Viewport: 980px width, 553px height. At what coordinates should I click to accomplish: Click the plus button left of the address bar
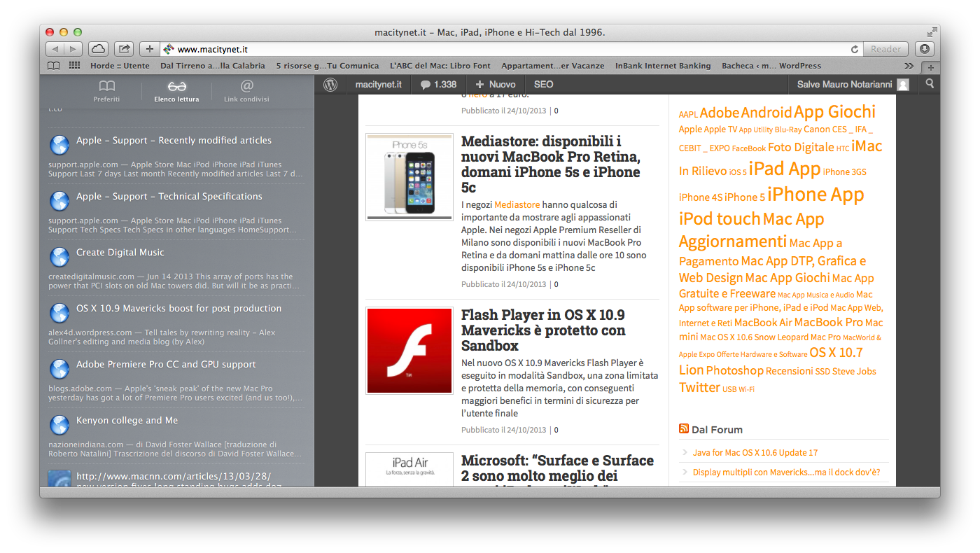149,49
